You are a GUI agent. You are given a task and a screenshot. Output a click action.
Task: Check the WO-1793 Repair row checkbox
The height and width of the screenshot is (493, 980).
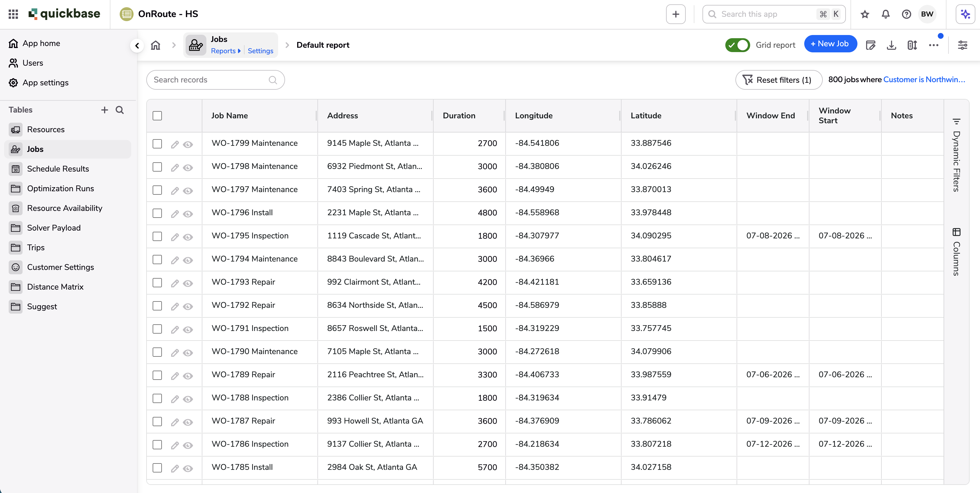click(157, 282)
